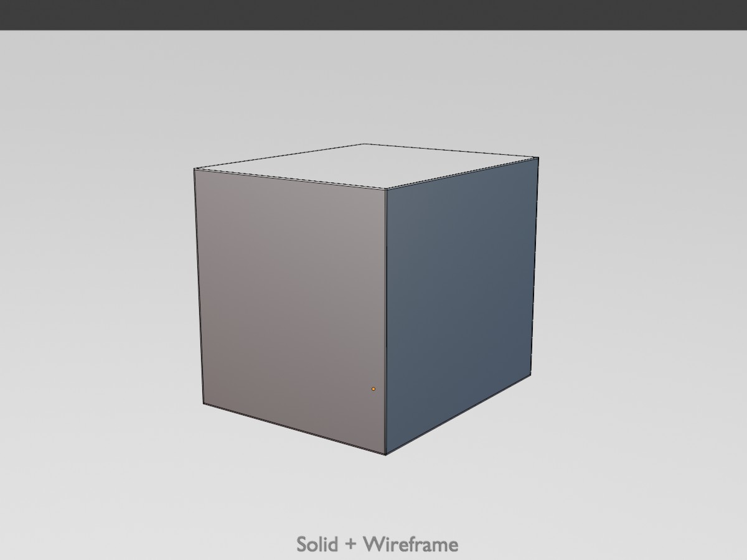Viewport: 747px width, 560px height.
Task: Select the bottom-left vertex of the left face
Action: point(204,404)
